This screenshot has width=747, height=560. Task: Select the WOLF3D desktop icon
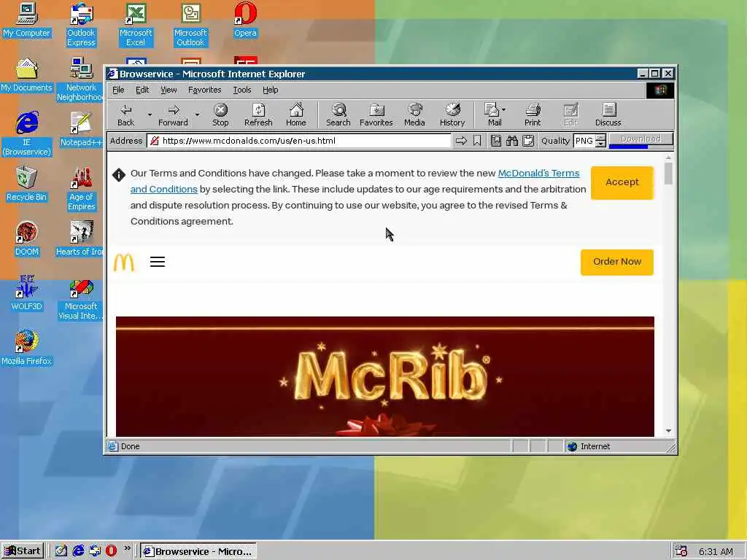(27, 293)
